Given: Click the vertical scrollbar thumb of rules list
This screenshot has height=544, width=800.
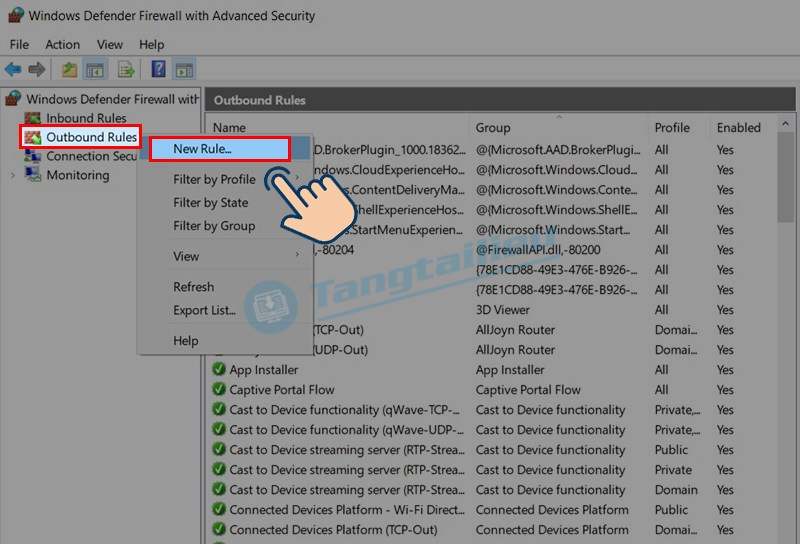Looking at the screenshot, I should [785, 177].
